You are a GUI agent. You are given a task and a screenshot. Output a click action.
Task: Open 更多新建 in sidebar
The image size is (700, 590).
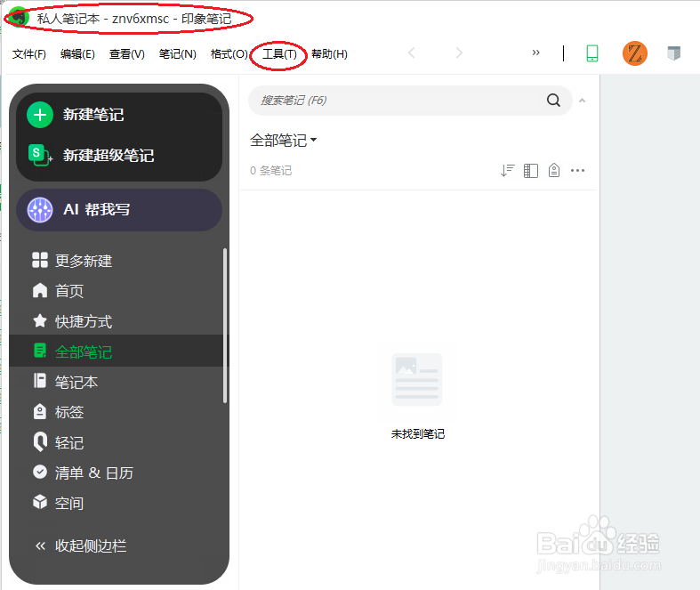coord(118,261)
